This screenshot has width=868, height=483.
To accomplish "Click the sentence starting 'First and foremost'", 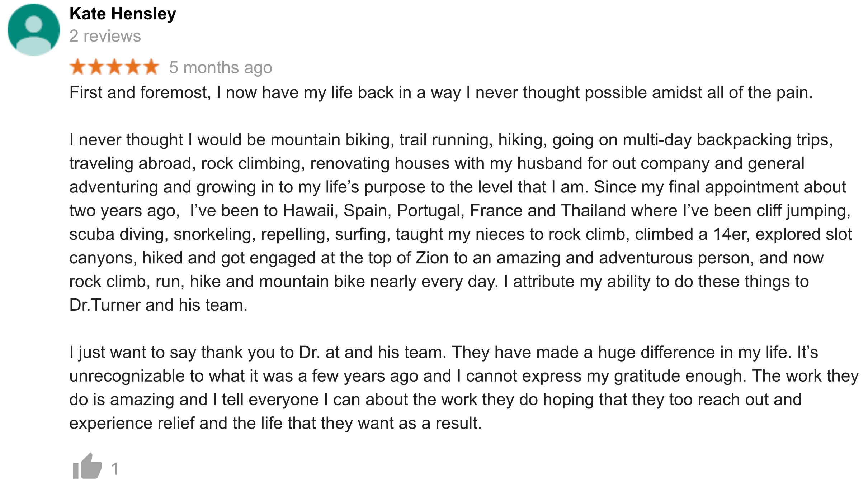I will [441, 93].
